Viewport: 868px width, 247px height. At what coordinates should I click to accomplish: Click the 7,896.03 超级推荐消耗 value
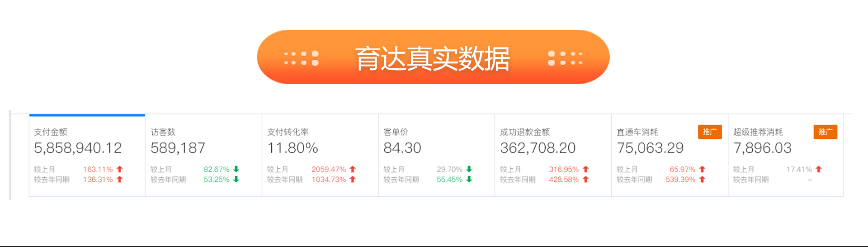762,148
